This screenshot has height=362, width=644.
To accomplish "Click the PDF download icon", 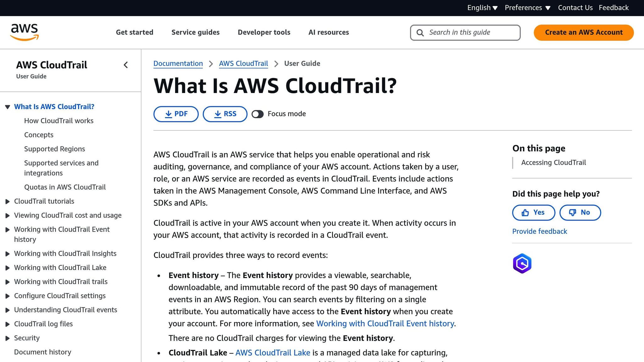I will click(169, 114).
